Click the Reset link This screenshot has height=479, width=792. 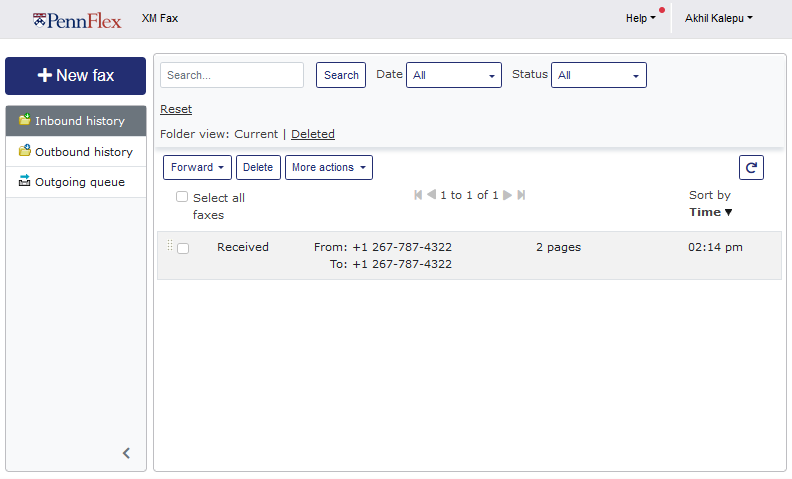(176, 109)
